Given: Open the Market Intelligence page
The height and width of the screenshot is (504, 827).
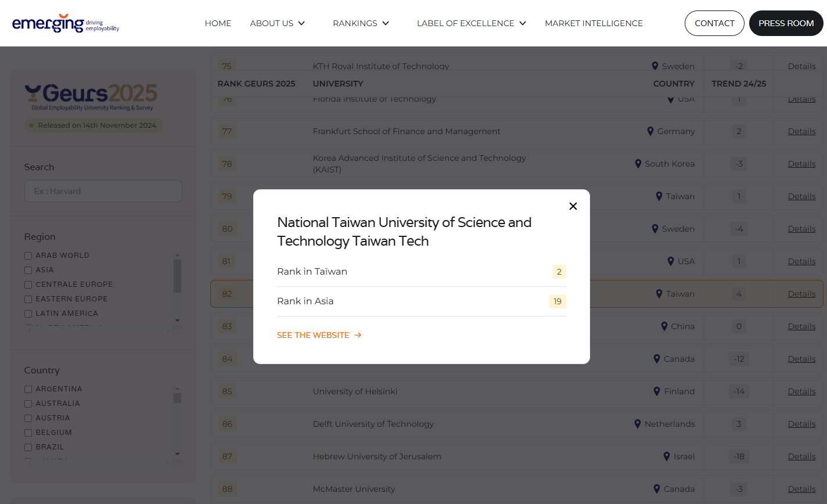Looking at the screenshot, I should point(594,23).
